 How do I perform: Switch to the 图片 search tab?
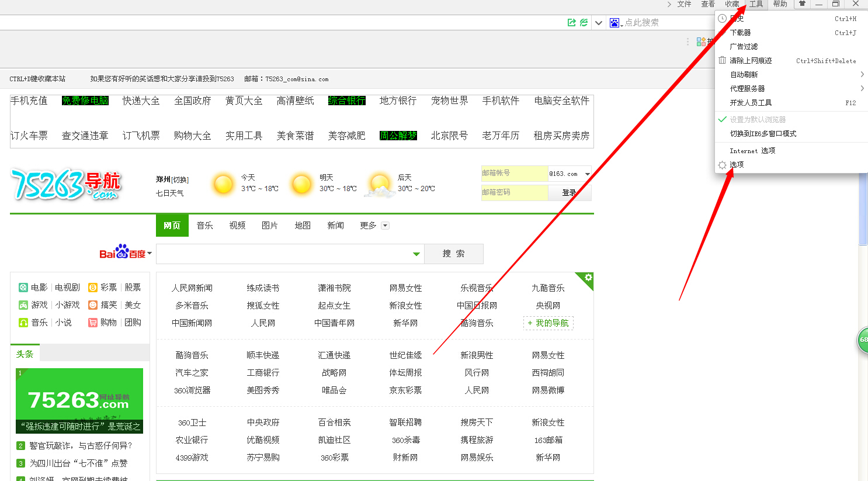coord(270,226)
